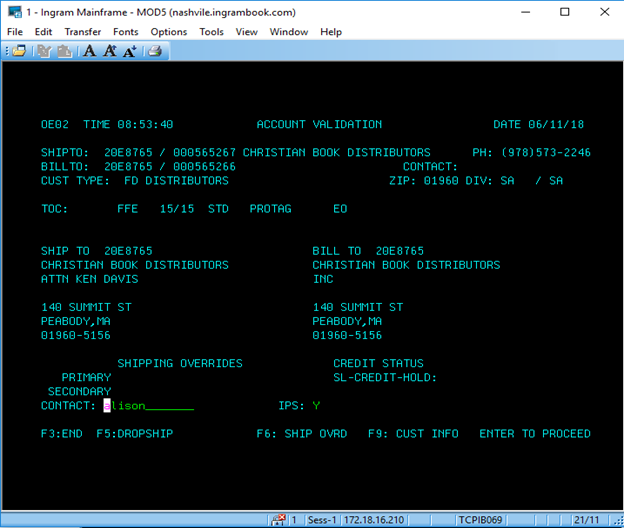The width and height of the screenshot is (624, 528).
Task: Click the paste clipboard toolbar icon
Action: 64,51
